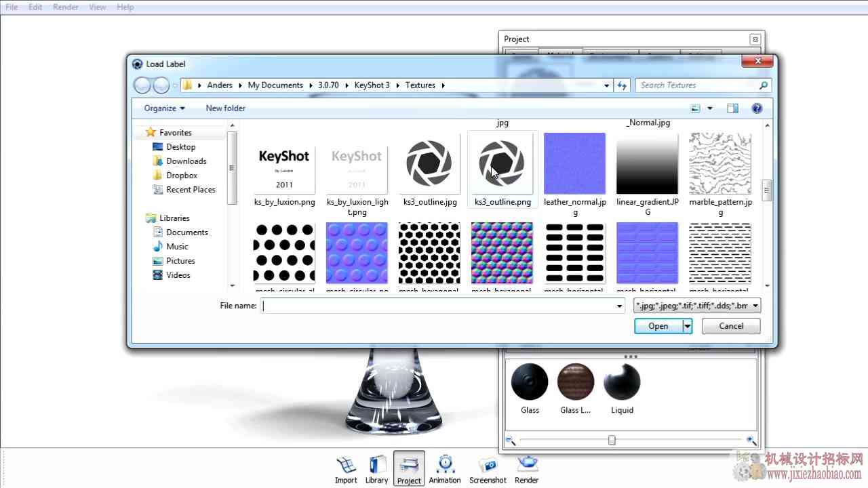868x488 pixels.
Task: Take a Screenshot via camera icon
Action: click(488, 470)
